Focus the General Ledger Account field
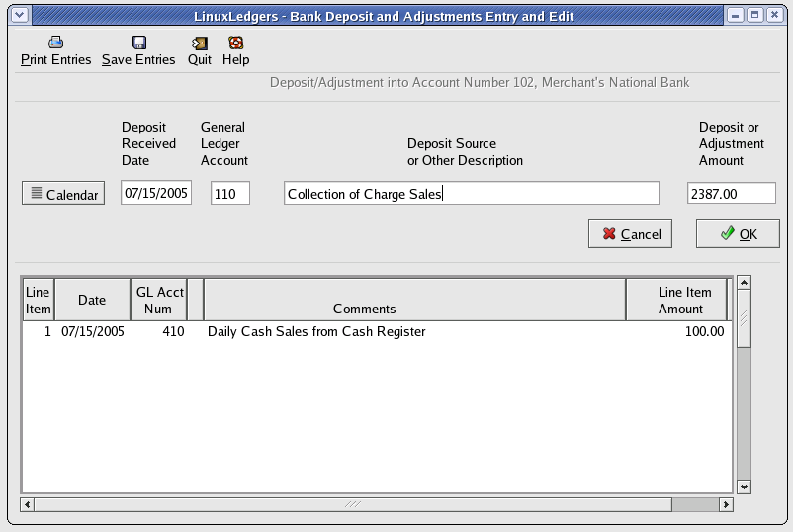Viewport: 793px width, 532px height. 230,194
